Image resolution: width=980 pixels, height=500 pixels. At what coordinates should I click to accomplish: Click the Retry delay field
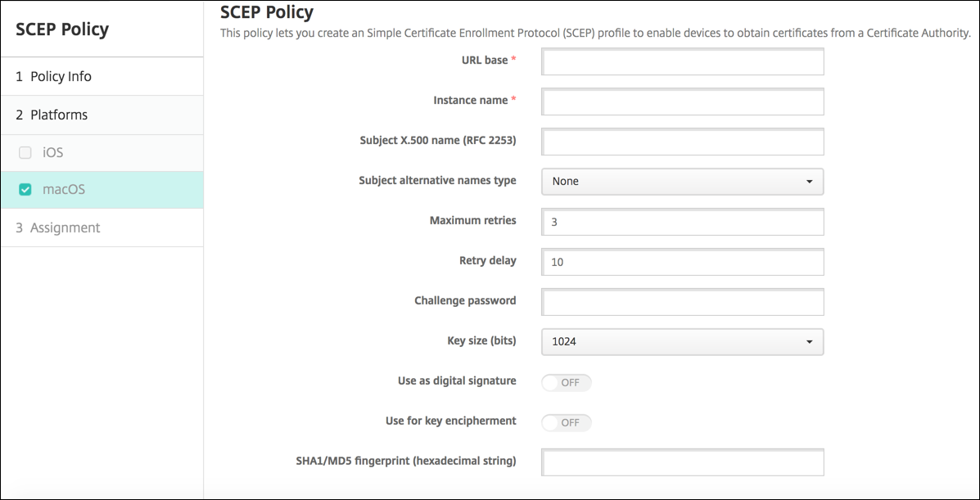(x=682, y=262)
